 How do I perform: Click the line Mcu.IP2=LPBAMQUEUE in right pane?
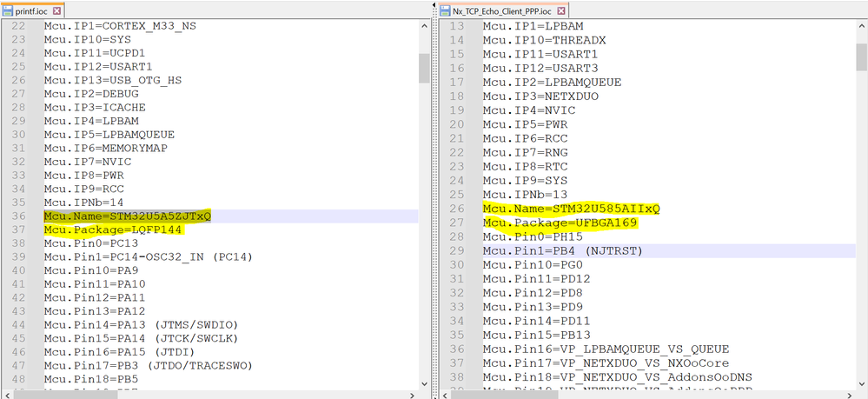pos(552,82)
